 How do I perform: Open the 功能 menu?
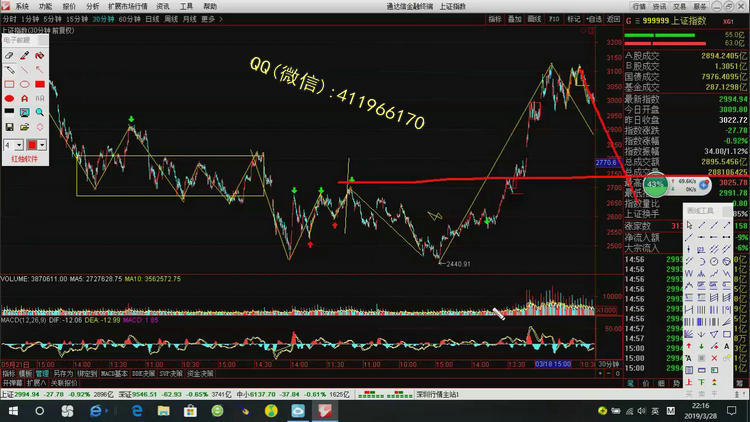click(45, 7)
